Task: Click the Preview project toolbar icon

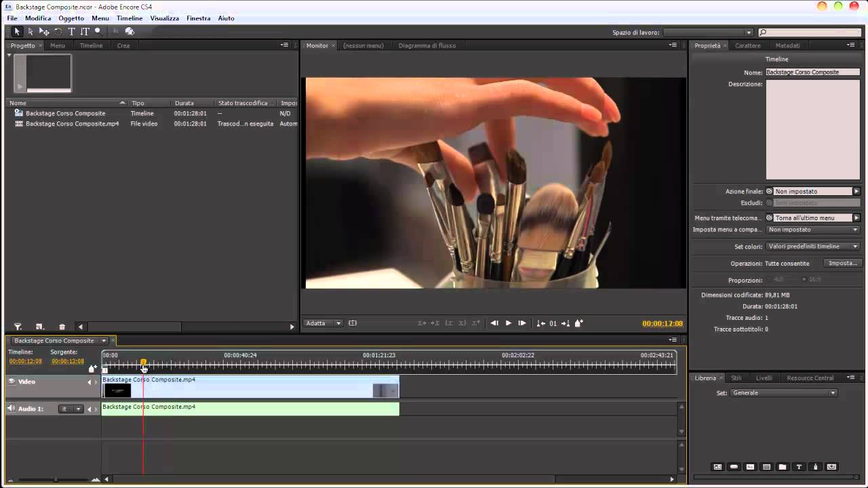Action: [x=130, y=32]
